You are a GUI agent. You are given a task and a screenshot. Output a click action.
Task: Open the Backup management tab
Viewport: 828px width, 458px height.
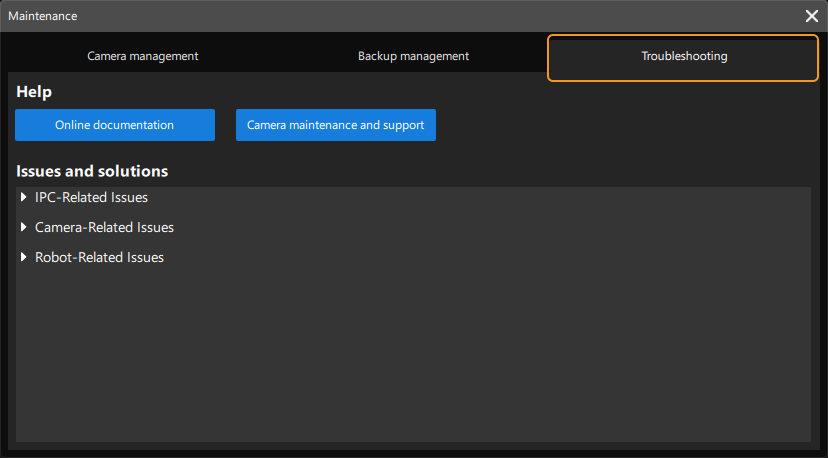413,56
